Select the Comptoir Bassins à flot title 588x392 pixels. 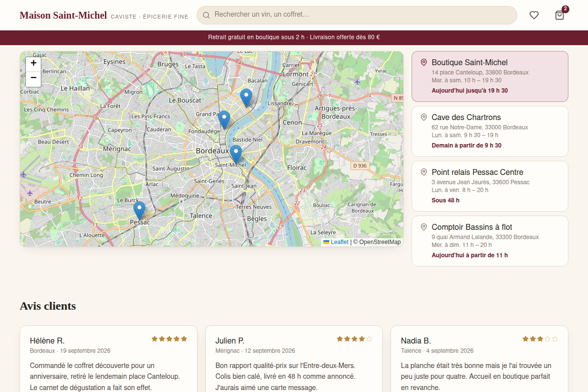(x=472, y=227)
